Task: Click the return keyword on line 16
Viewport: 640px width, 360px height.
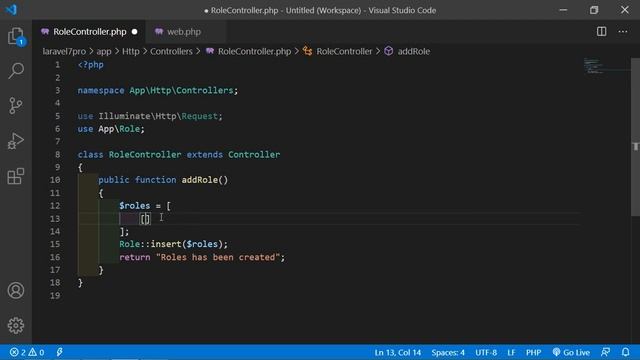Action: pos(135,257)
